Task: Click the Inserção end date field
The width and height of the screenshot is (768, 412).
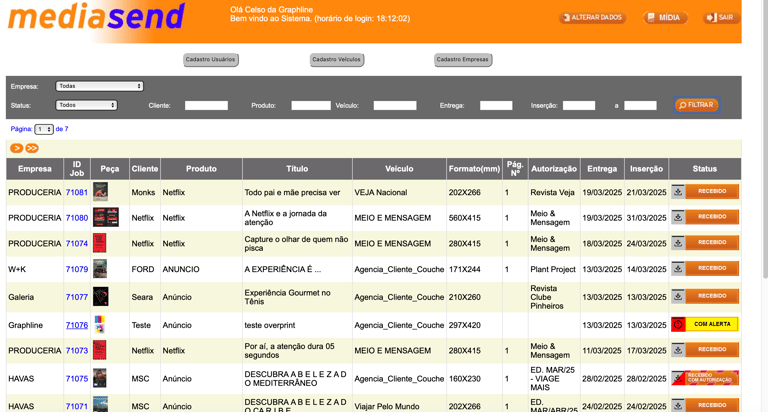Action: pos(640,105)
